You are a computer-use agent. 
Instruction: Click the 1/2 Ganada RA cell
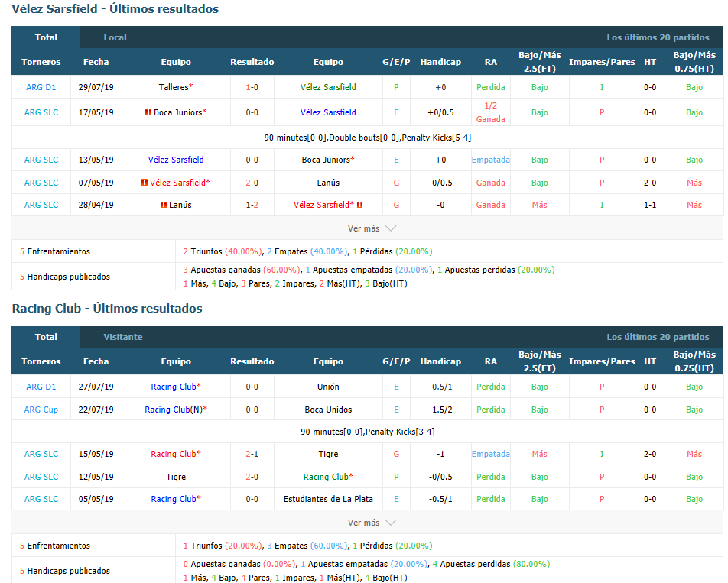(491, 112)
